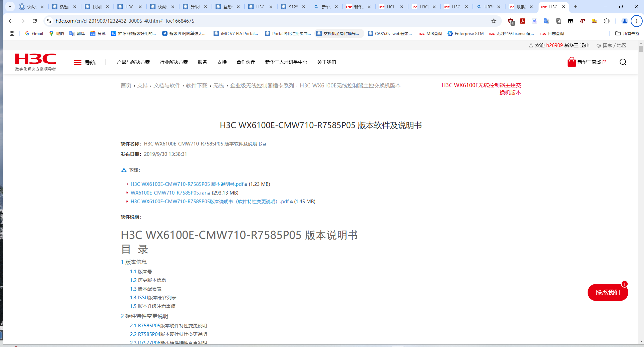Open the Google Translate extension

546,21
